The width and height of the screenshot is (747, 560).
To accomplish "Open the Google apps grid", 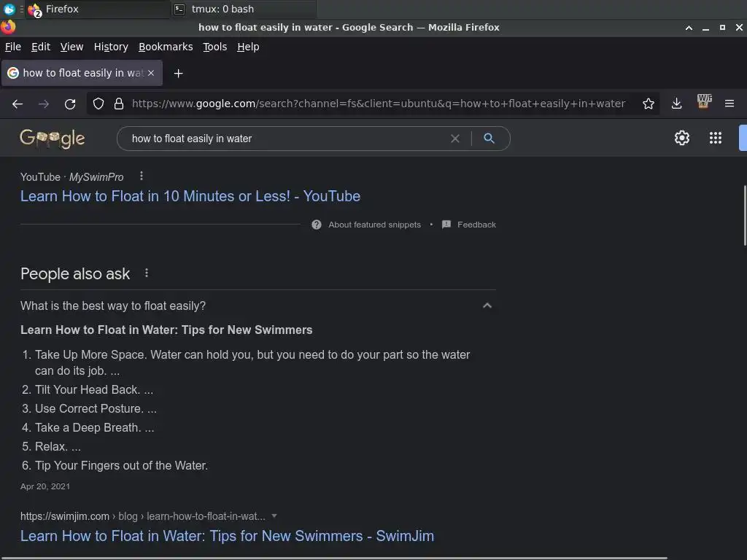I will tap(716, 138).
